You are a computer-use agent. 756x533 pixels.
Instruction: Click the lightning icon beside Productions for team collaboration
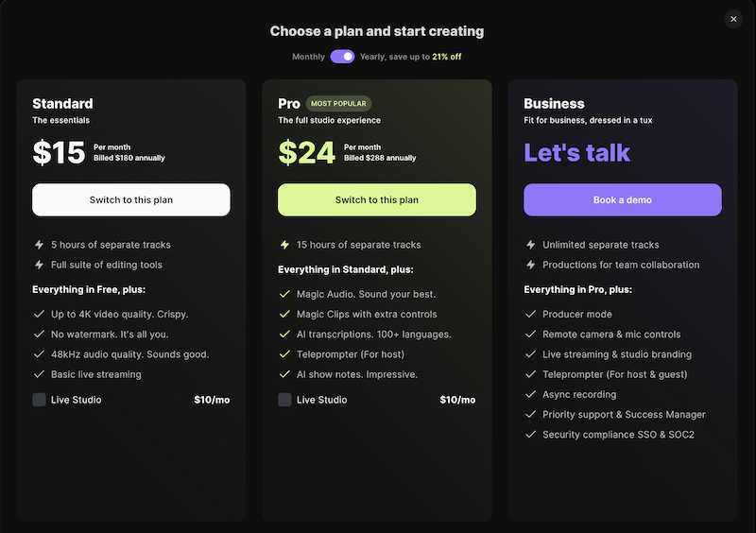click(x=531, y=265)
